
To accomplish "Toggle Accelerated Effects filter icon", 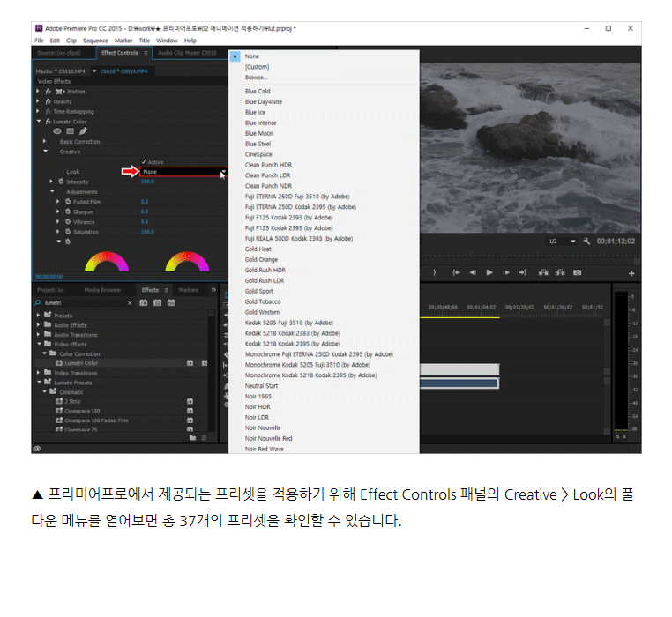I will pyautogui.click(x=144, y=303).
